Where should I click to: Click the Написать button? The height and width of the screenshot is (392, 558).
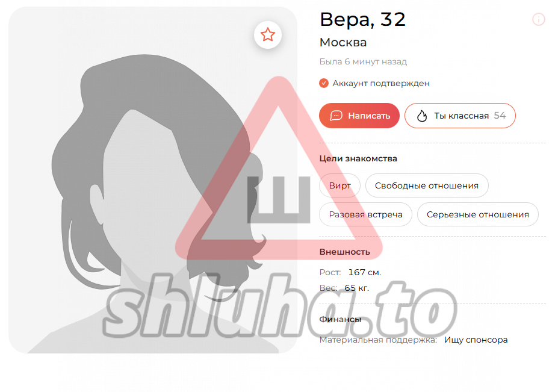tap(359, 116)
